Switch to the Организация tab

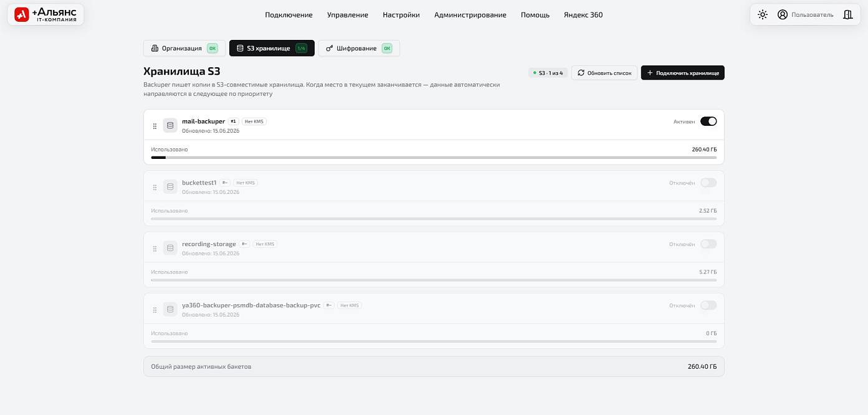coord(184,48)
